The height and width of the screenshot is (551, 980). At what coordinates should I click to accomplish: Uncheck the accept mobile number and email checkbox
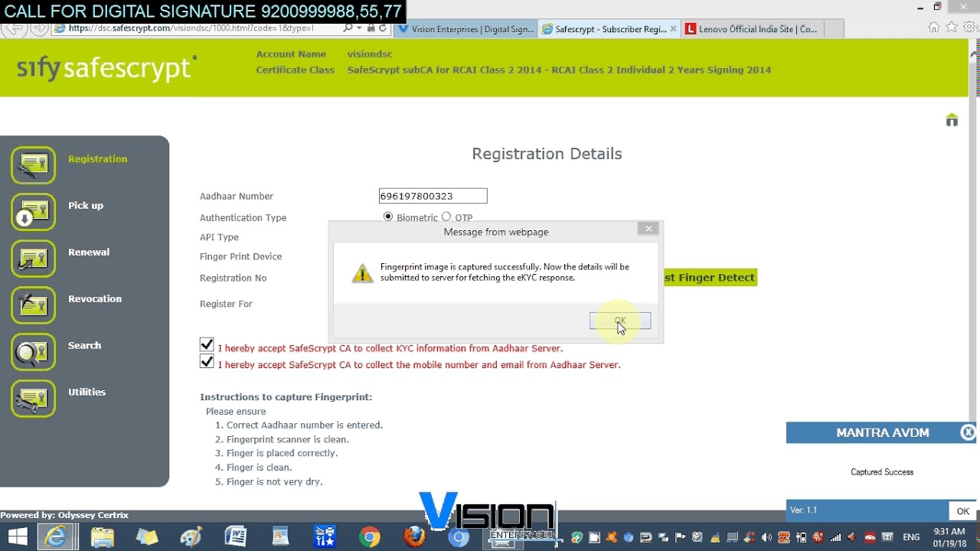[x=207, y=361]
